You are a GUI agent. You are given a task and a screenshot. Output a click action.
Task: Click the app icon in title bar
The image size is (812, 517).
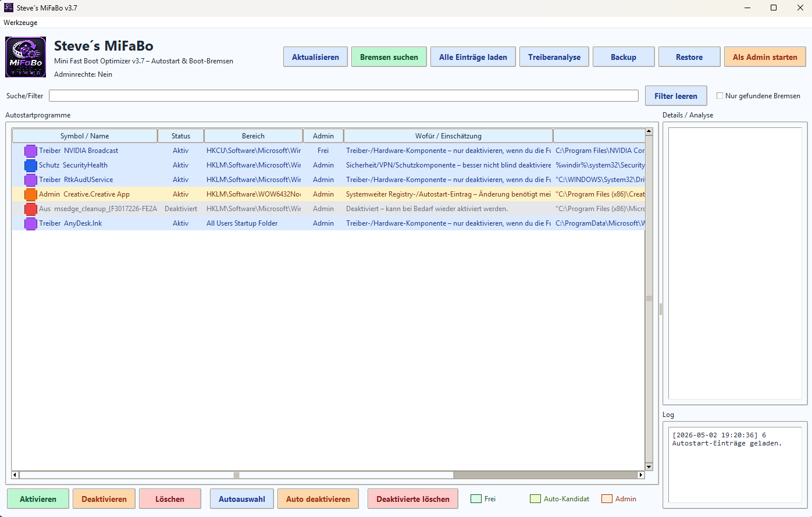(9, 8)
